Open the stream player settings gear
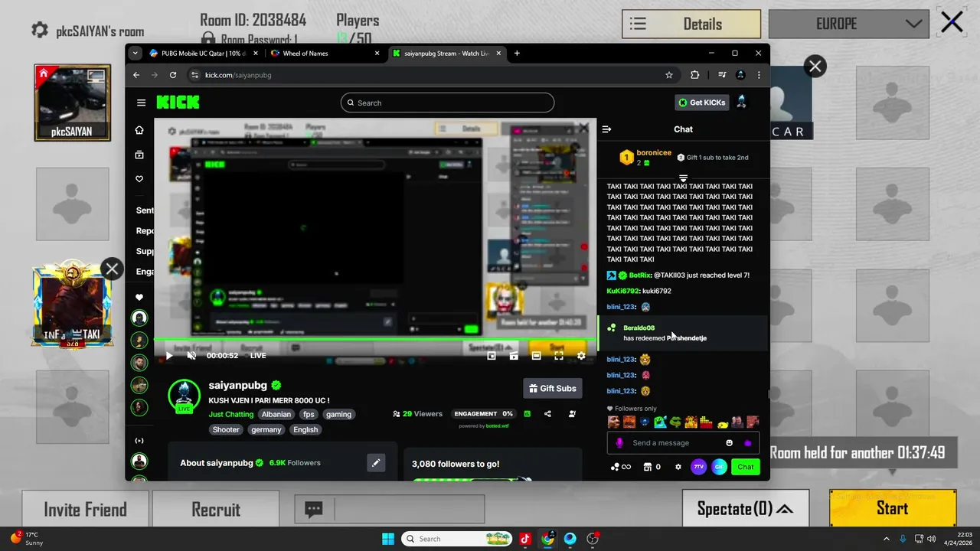This screenshot has height=551, width=980. pos(581,355)
